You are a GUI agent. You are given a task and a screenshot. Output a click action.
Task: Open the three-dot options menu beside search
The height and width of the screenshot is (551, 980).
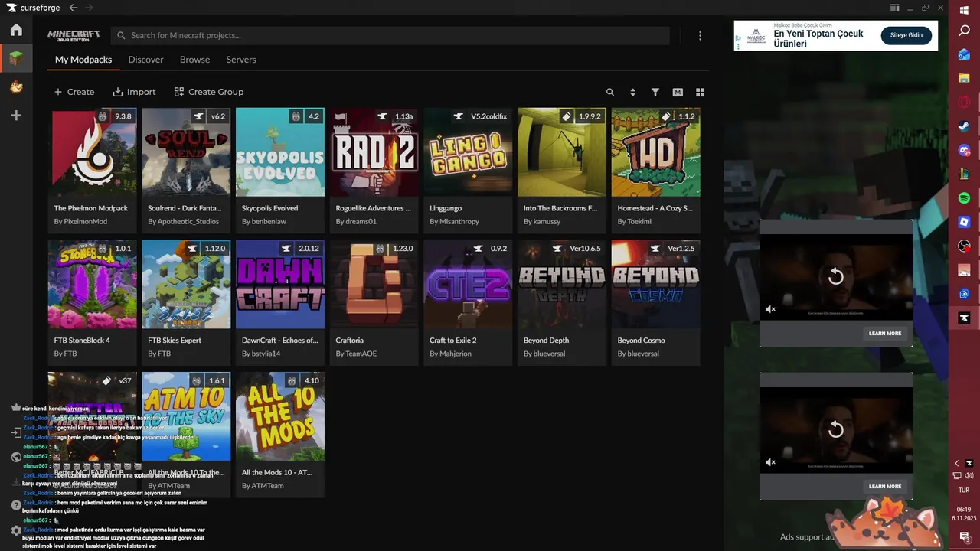click(x=700, y=36)
